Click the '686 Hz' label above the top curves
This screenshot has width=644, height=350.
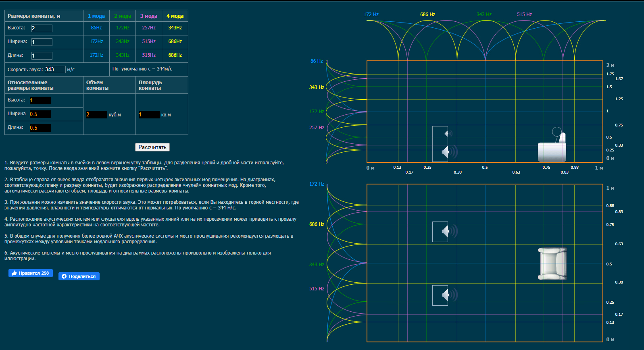coord(427,14)
